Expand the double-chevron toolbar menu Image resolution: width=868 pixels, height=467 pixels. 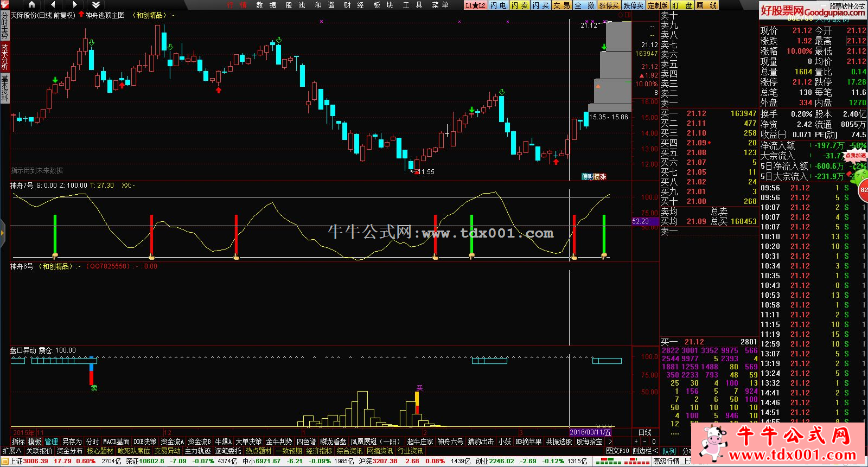pyautogui.click(x=96, y=5)
